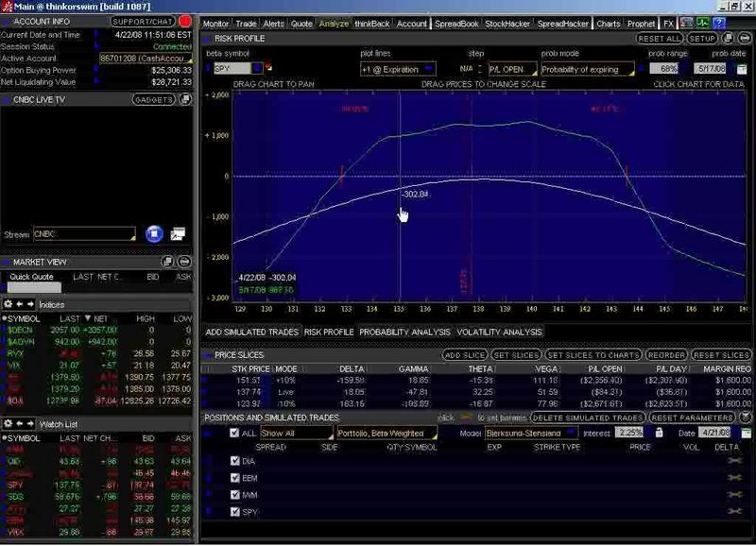Screen dimensions: 756x546
Task: Open the Probability Analysis sub-tab
Action: pyautogui.click(x=404, y=332)
